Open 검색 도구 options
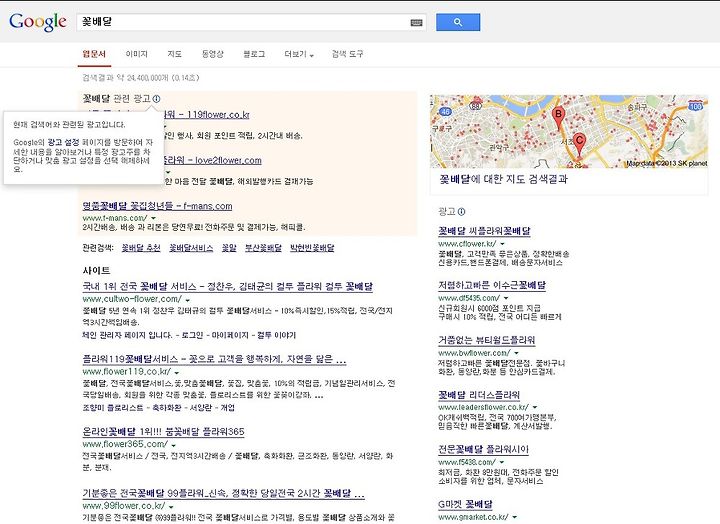Screen dimensions: 720x524 [x=347, y=54]
